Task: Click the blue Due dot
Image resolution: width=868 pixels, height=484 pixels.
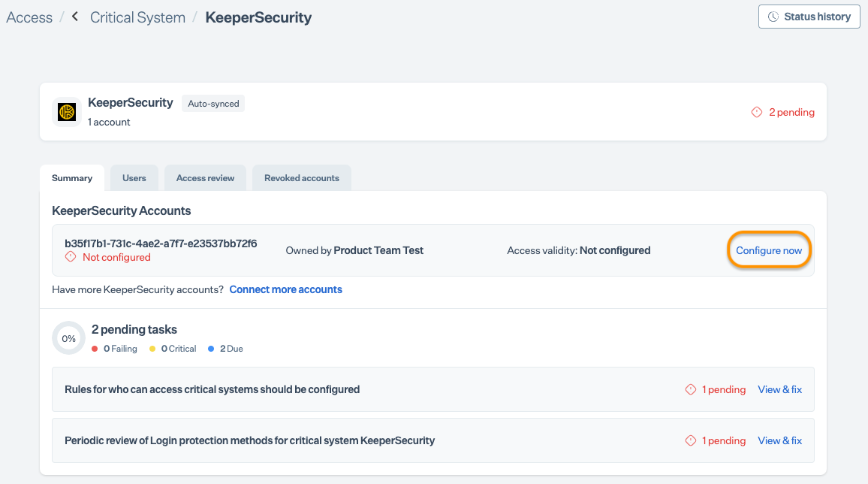Action: [211, 348]
